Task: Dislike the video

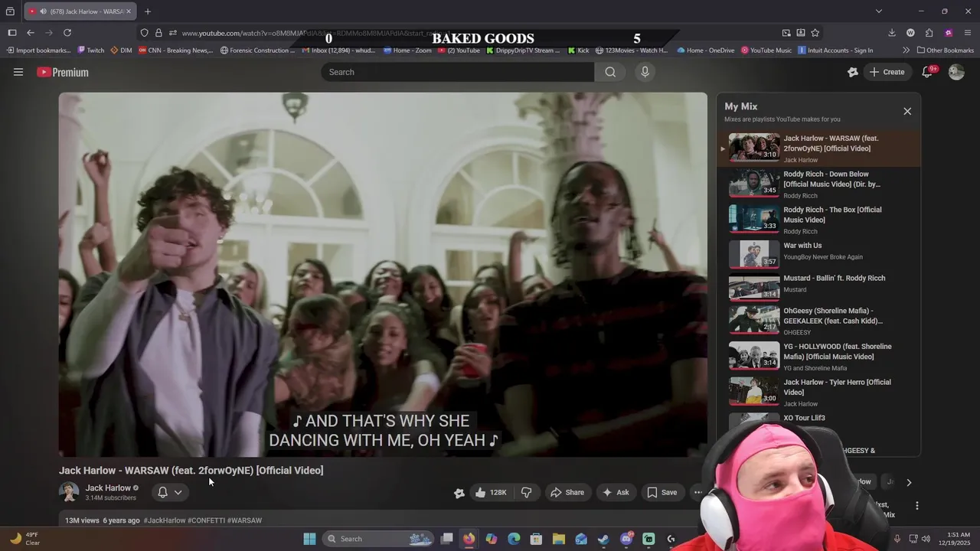Action: [527, 493]
